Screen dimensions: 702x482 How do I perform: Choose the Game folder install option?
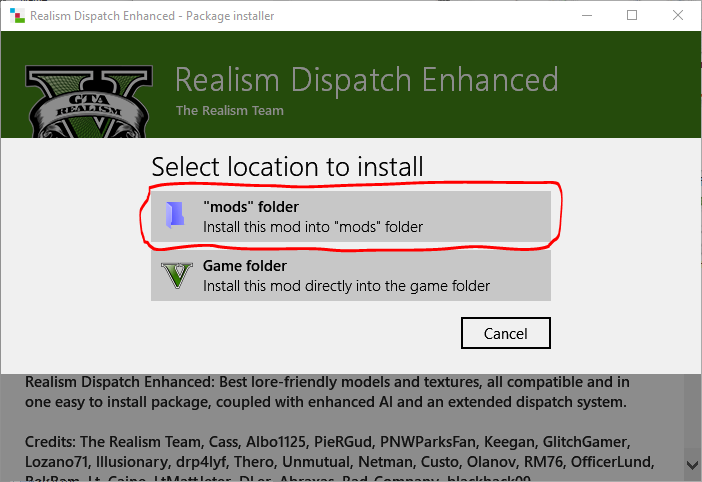[x=351, y=275]
